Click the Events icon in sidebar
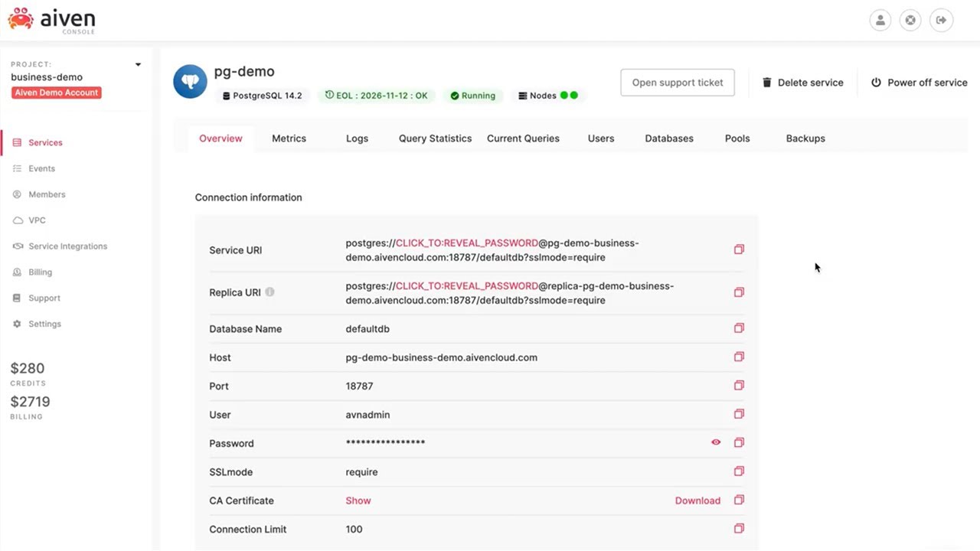The image size is (980, 551). pyautogui.click(x=17, y=168)
